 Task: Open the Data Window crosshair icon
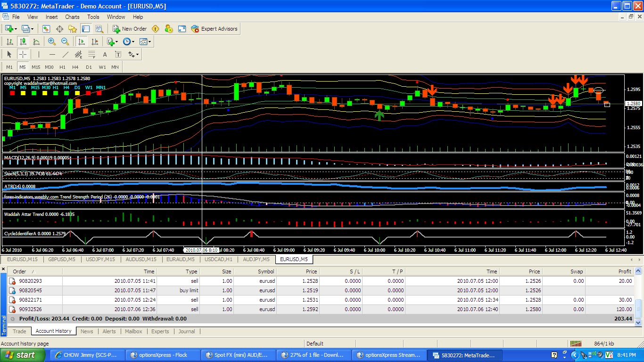point(60,29)
